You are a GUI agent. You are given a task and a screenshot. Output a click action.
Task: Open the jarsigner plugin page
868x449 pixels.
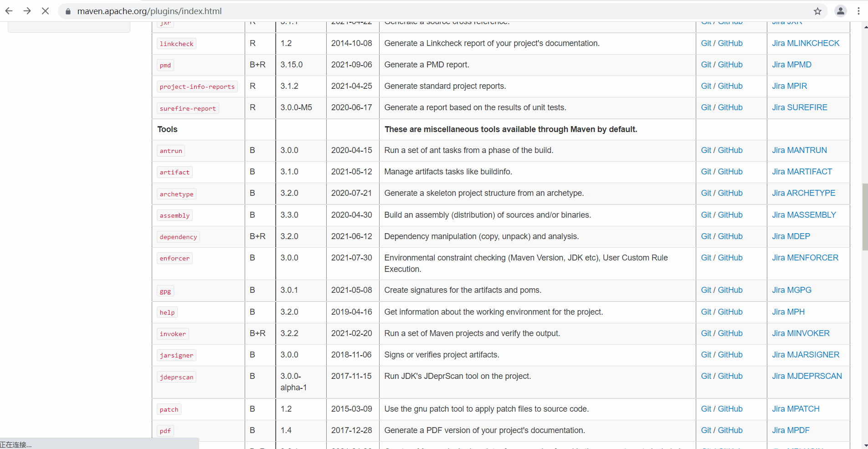coord(176,355)
